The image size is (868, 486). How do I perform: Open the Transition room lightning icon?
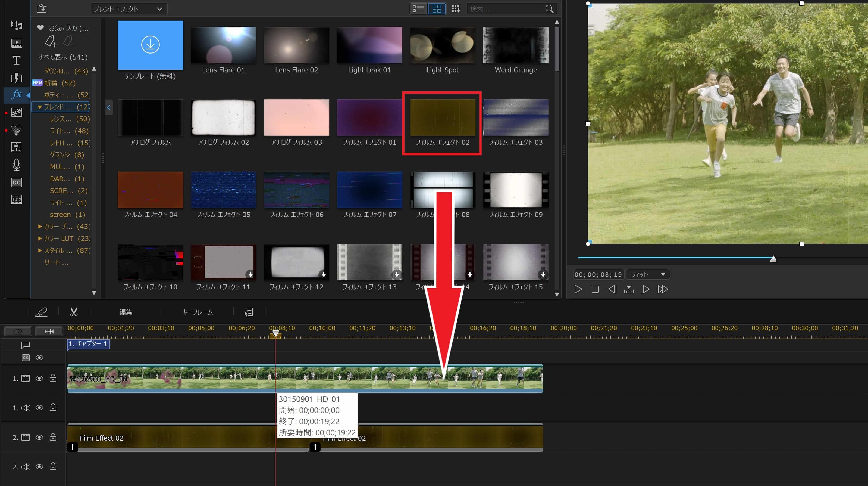16,78
